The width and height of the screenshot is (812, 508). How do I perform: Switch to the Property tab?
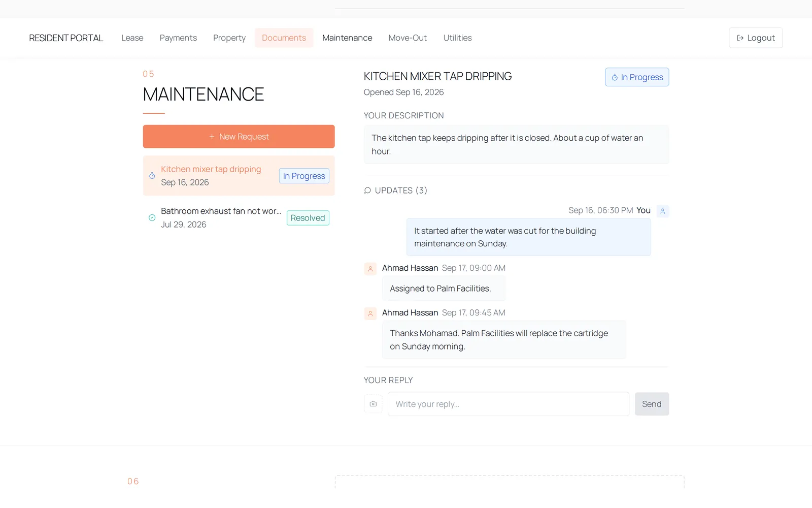pos(229,38)
